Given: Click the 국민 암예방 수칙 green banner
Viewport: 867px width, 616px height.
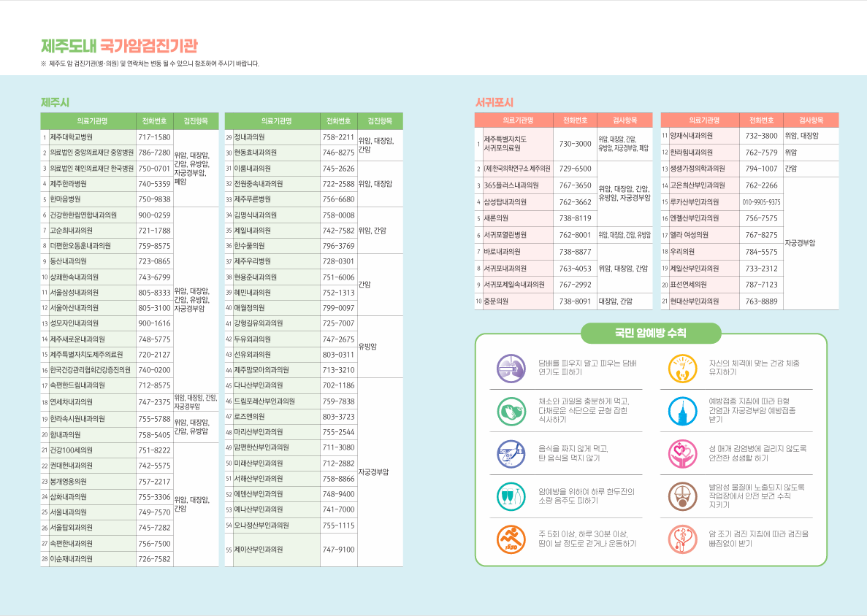Looking at the screenshot, I should coord(651,334).
